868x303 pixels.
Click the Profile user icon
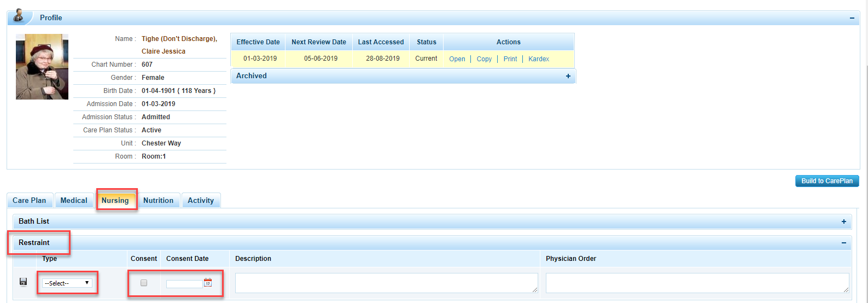point(19,16)
